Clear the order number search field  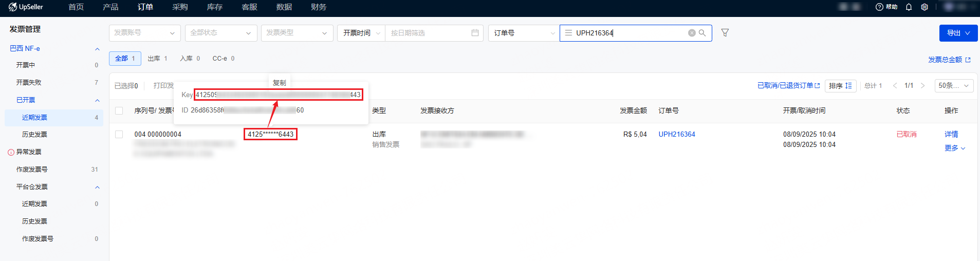point(692,33)
